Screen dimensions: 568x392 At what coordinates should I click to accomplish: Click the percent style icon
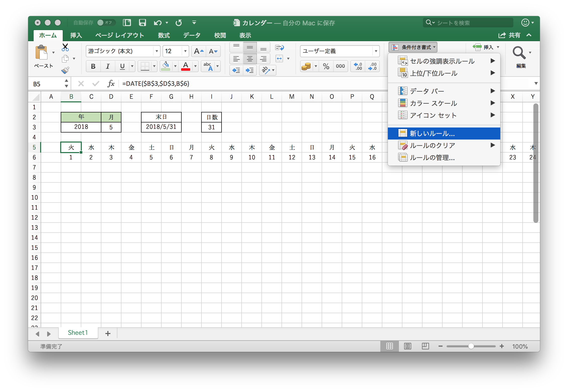326,66
